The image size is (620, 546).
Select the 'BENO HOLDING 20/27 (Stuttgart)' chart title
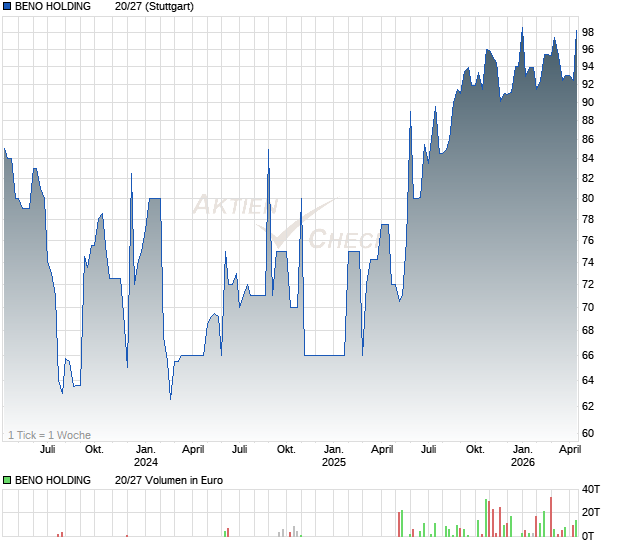click(x=104, y=6)
